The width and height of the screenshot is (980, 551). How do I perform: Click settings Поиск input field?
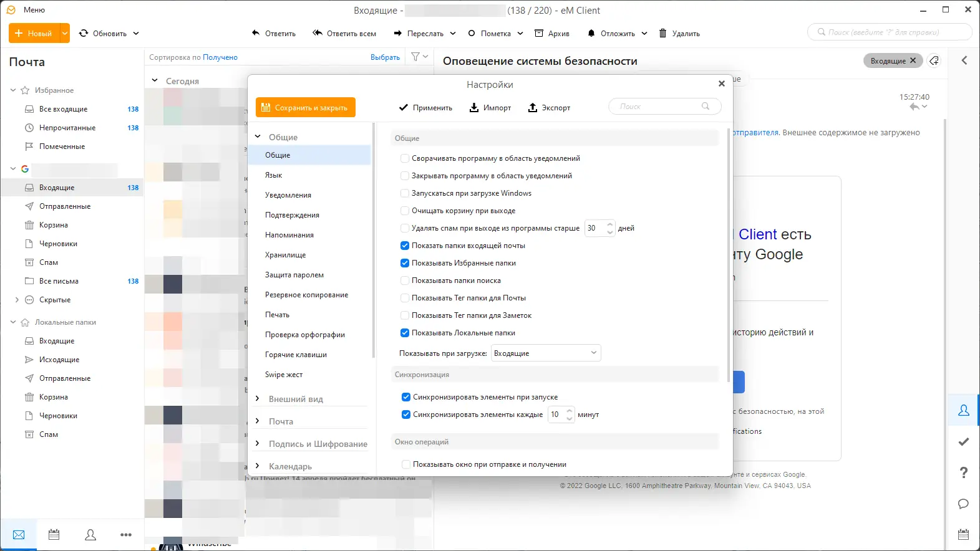pos(665,106)
